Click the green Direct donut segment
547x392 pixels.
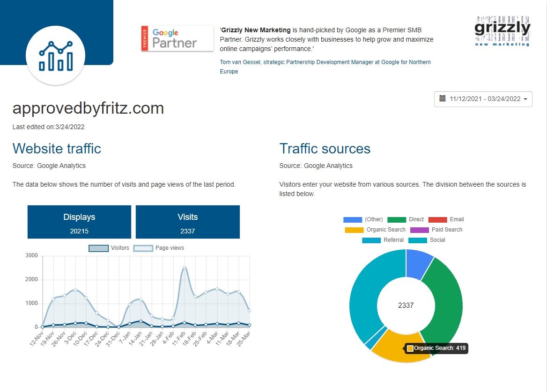click(x=448, y=303)
